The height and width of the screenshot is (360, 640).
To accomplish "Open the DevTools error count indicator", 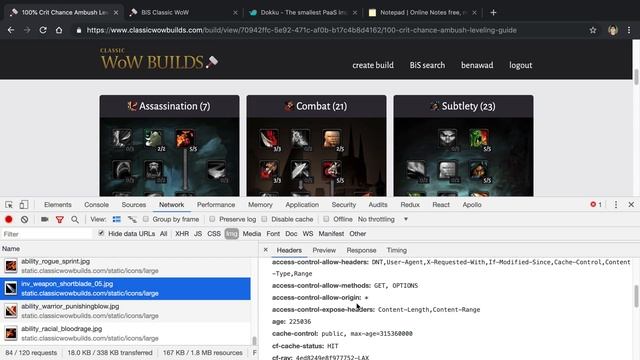I will click(x=596, y=204).
